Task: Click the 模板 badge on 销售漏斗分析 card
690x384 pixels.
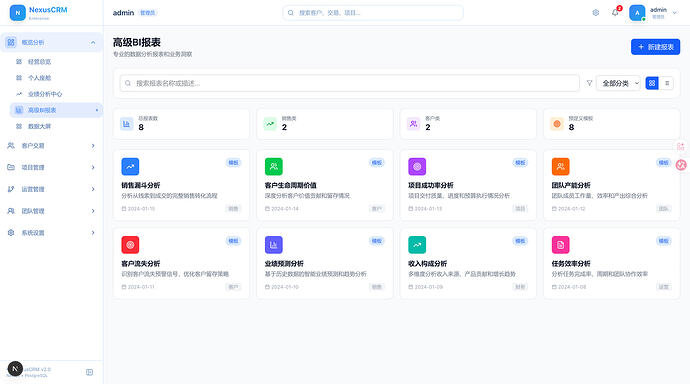Action: point(233,163)
